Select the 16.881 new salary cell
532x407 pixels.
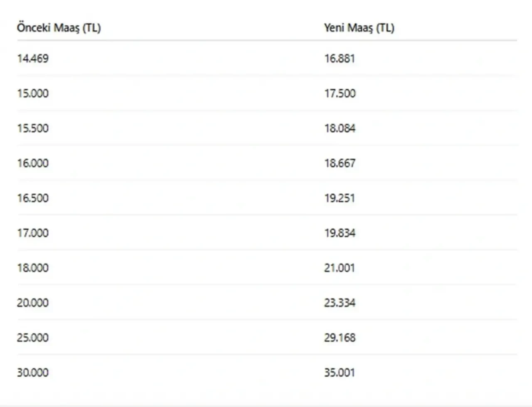pyautogui.click(x=340, y=58)
